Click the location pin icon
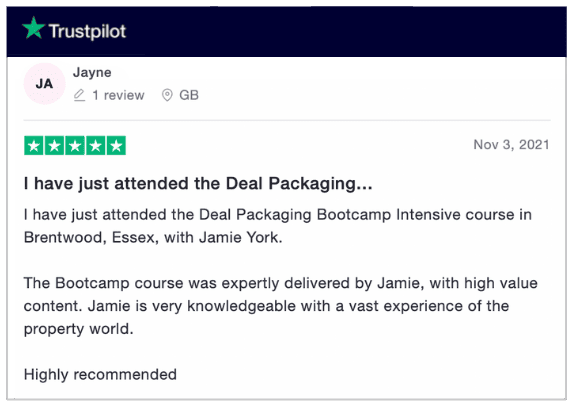Image resolution: width=573 pixels, height=408 pixels. click(x=167, y=95)
